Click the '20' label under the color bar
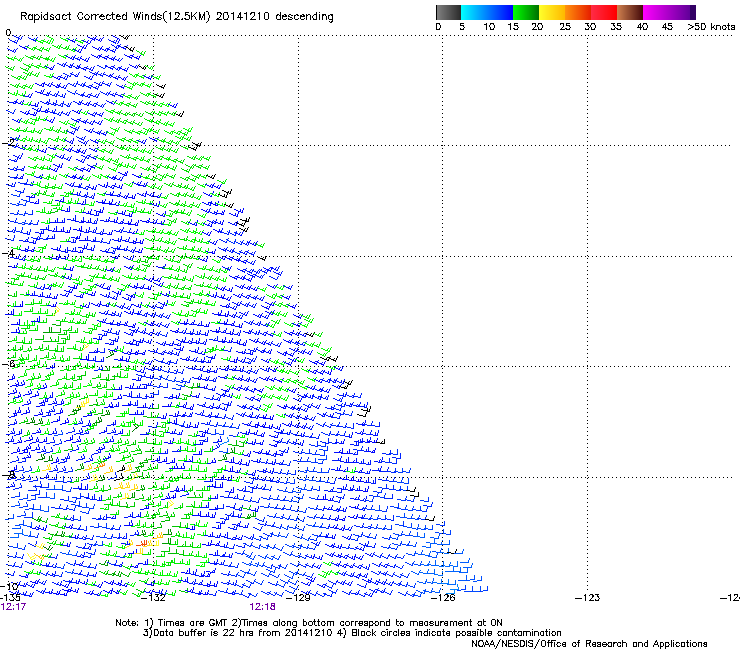 [x=537, y=27]
